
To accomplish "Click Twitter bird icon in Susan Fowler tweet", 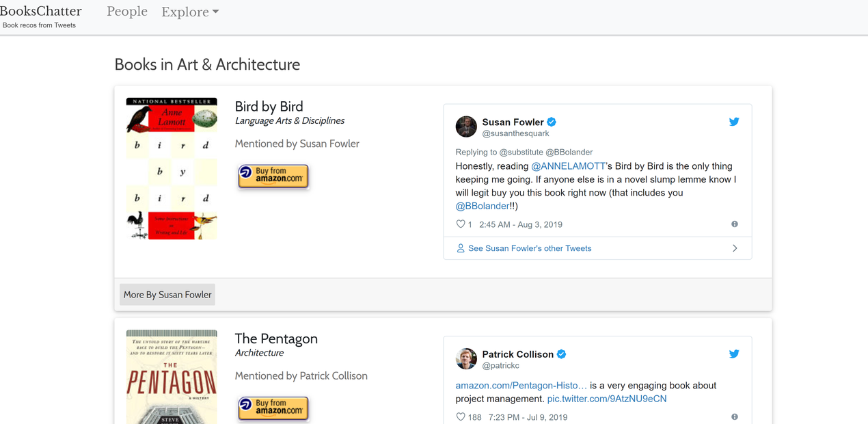I will [734, 122].
